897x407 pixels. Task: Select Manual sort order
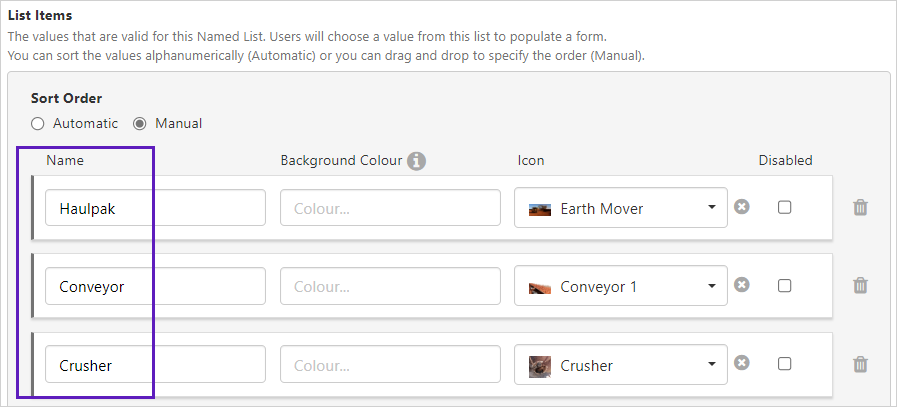(x=140, y=124)
